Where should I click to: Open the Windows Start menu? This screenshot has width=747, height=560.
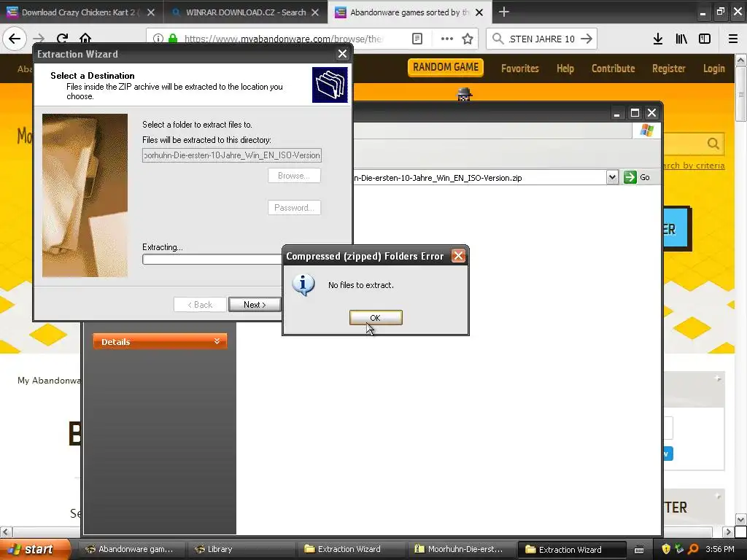(x=35, y=549)
